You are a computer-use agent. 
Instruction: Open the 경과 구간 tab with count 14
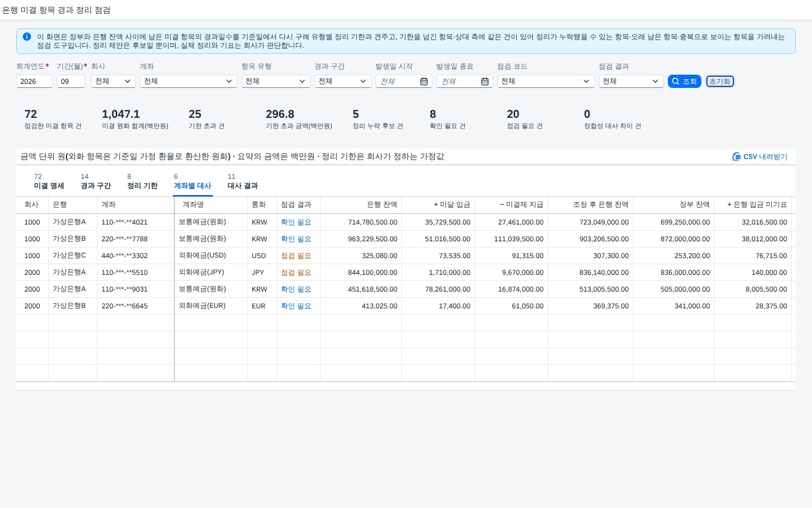click(x=95, y=182)
